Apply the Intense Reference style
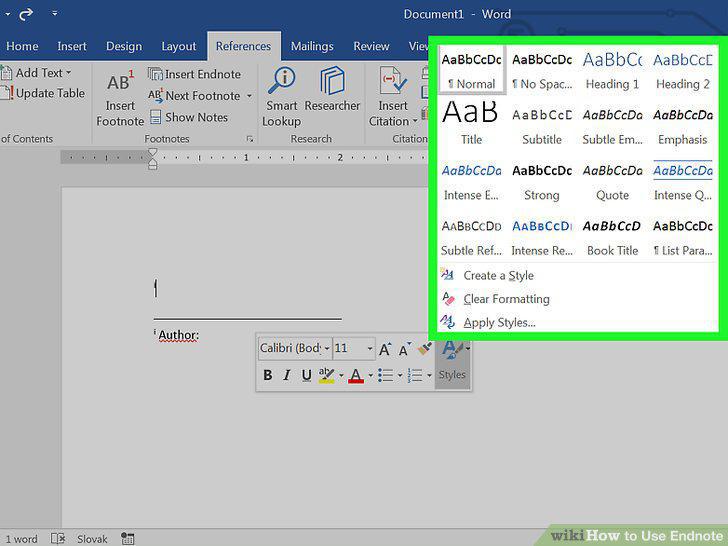Image resolution: width=728 pixels, height=546 pixels. click(542, 237)
